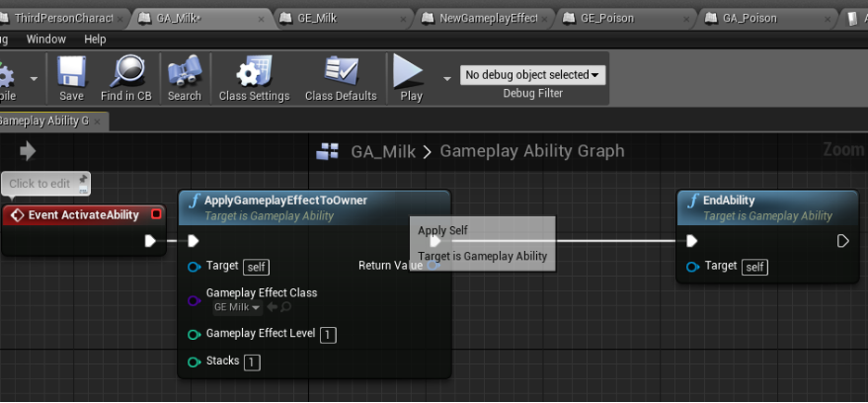
Task: Click ApplyGameplayEffectToOwner output exec pin
Action: pos(435,241)
